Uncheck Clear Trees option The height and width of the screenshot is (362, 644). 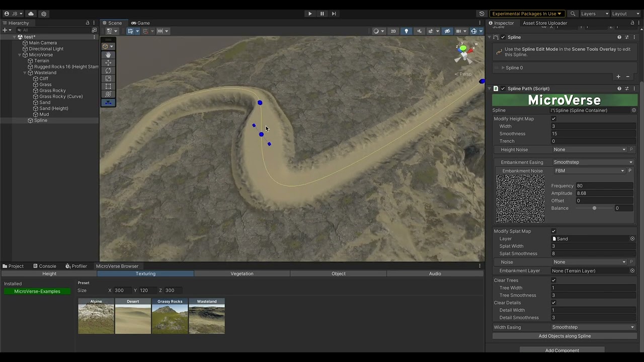[554, 281]
